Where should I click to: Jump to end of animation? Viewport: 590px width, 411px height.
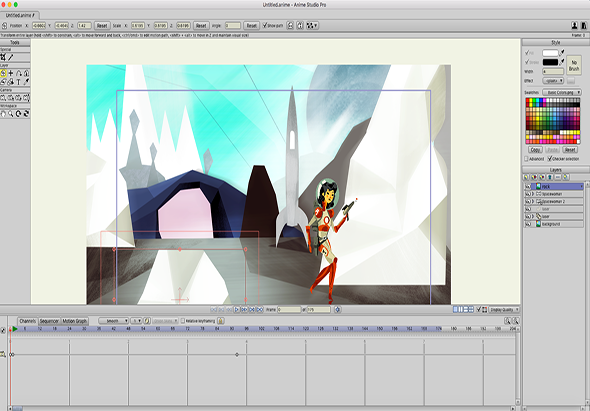pyautogui.click(x=260, y=309)
